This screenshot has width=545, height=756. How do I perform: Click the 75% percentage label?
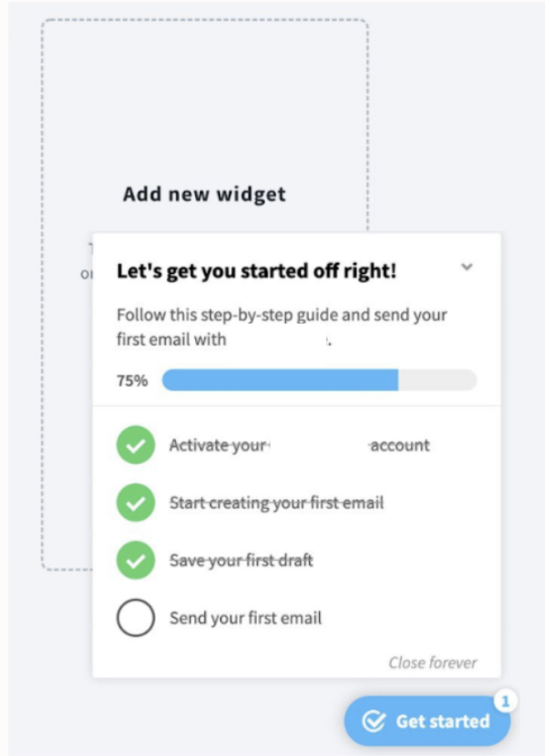click(132, 380)
